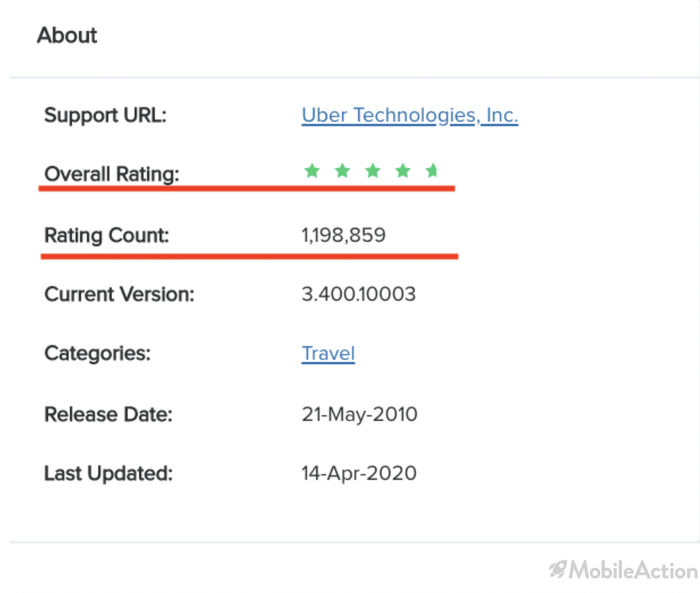Click the MobileAction rocket logo icon

558,569
